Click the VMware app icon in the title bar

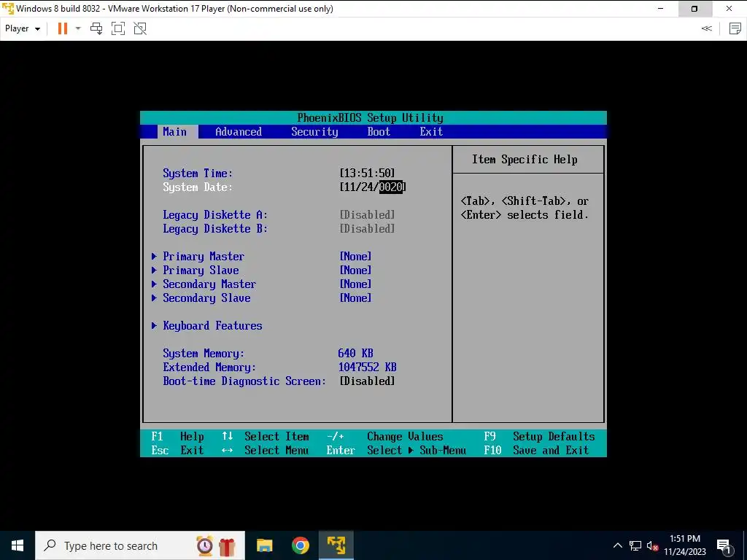pos(8,8)
